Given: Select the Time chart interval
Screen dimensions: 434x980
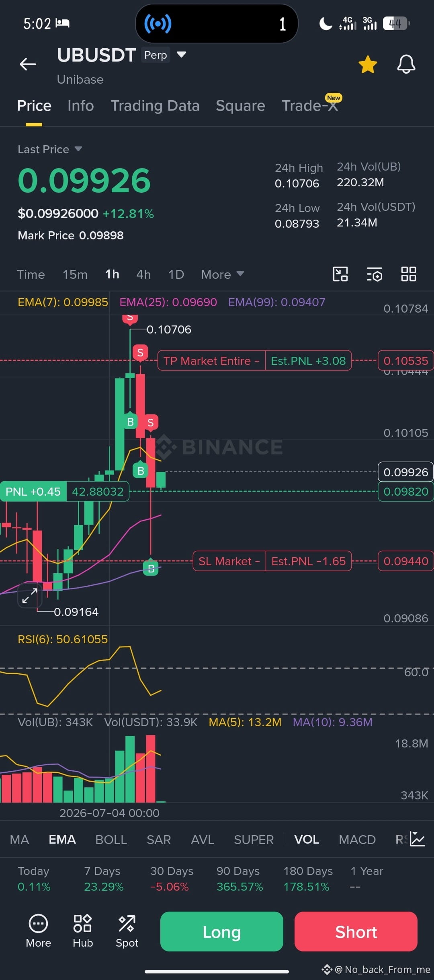Looking at the screenshot, I should click(x=31, y=274).
